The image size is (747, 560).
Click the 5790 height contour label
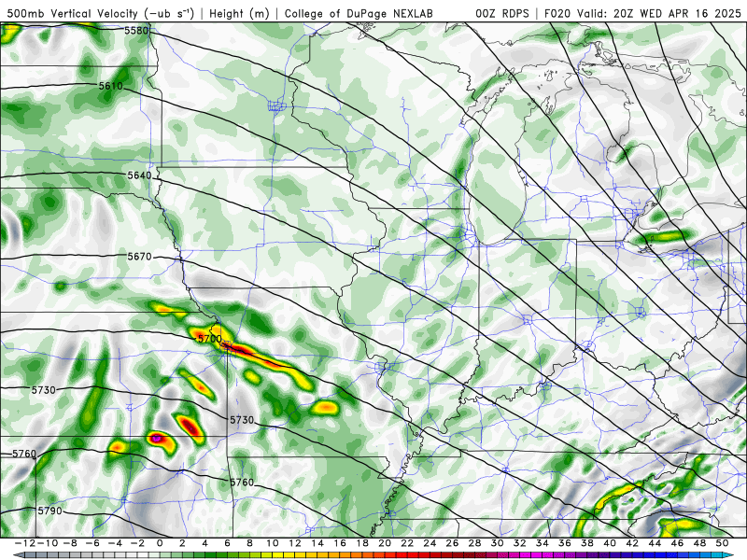coord(50,511)
